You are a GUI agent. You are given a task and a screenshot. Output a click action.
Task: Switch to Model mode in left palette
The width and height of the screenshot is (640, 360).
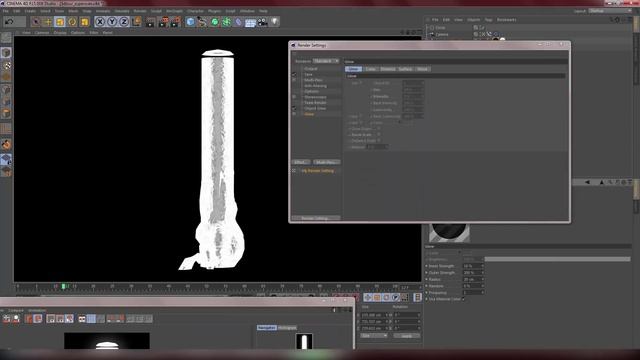coord(6,53)
